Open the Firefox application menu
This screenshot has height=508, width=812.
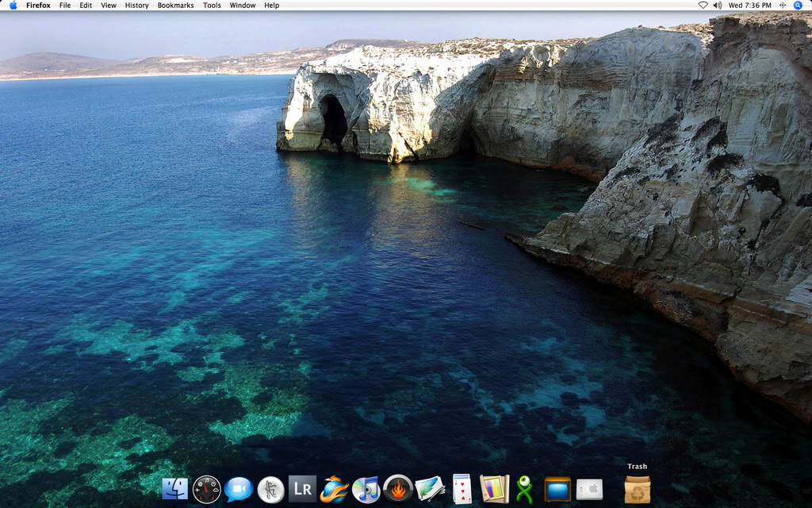coord(38,6)
